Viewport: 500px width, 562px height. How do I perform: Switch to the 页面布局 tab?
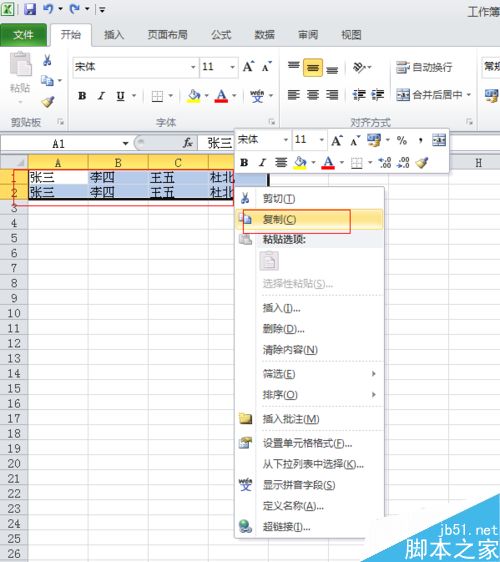(x=167, y=35)
